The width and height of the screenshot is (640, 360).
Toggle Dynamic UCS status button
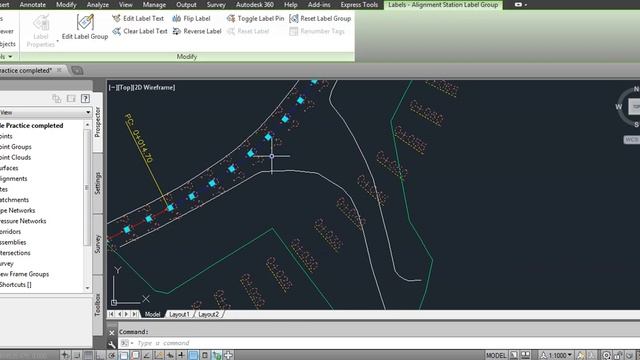point(158,355)
